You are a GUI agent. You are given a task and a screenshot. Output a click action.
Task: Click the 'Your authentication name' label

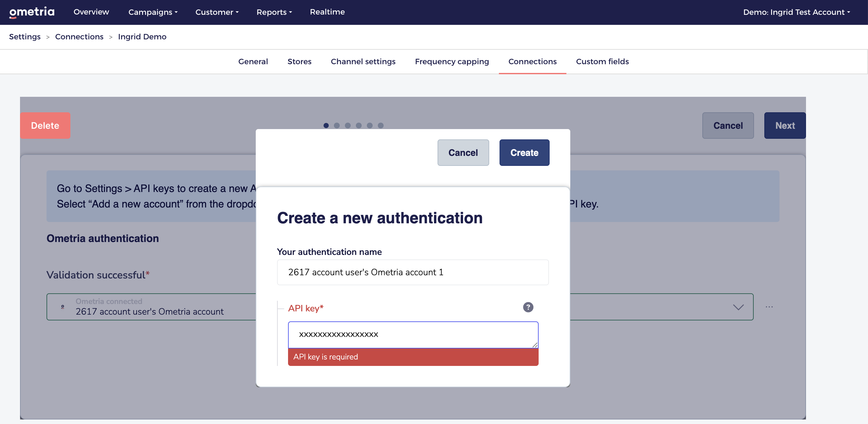click(x=329, y=252)
